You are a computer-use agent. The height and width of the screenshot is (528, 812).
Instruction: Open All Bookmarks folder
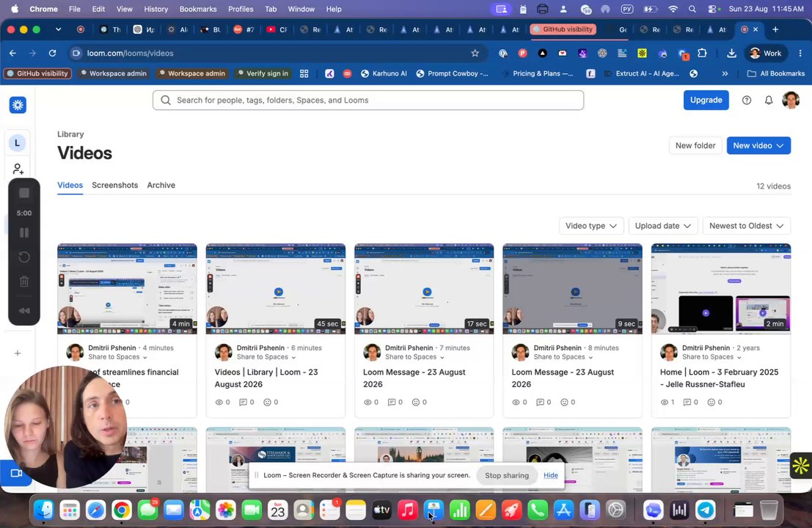(776, 73)
